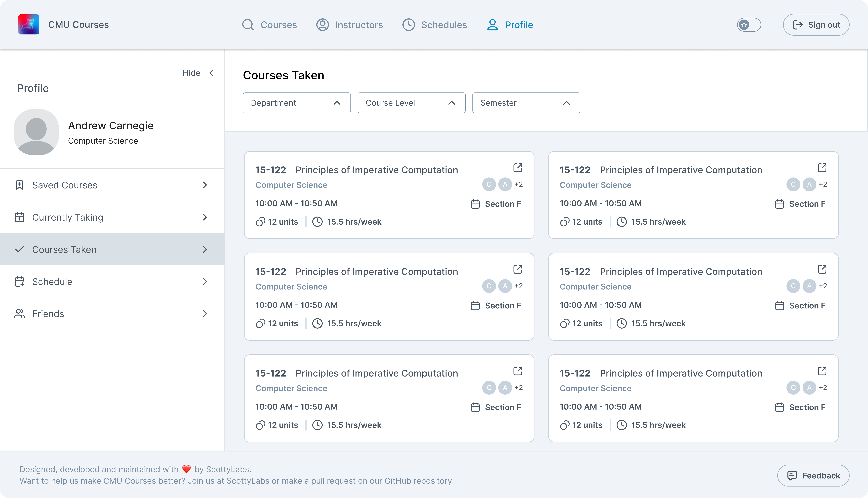Open the Feedback button in the footer
868x498 pixels.
(813, 475)
